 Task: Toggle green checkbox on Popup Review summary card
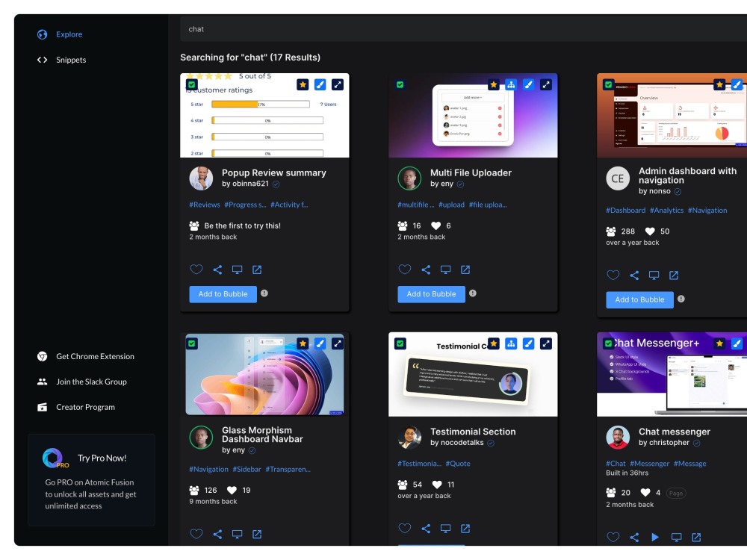(191, 85)
